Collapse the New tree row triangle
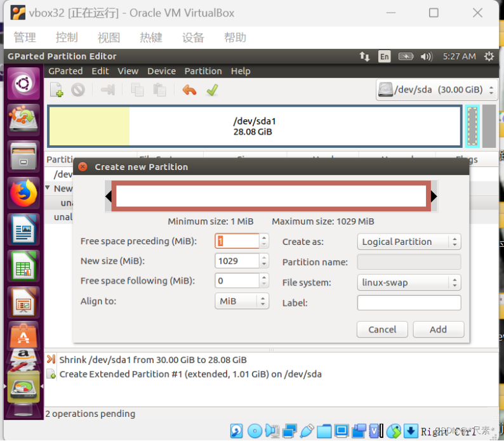The image size is (504, 441). click(x=48, y=188)
